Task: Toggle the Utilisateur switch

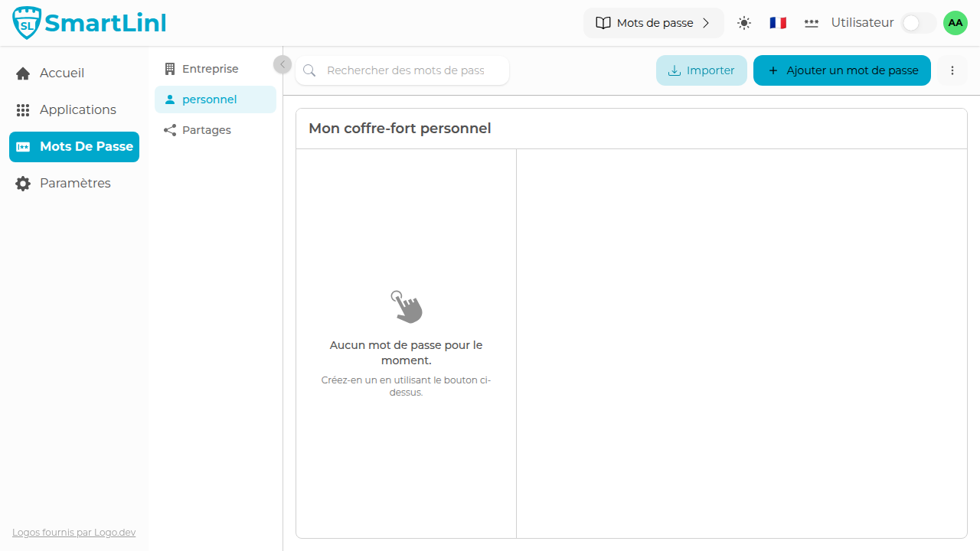Action: click(918, 23)
